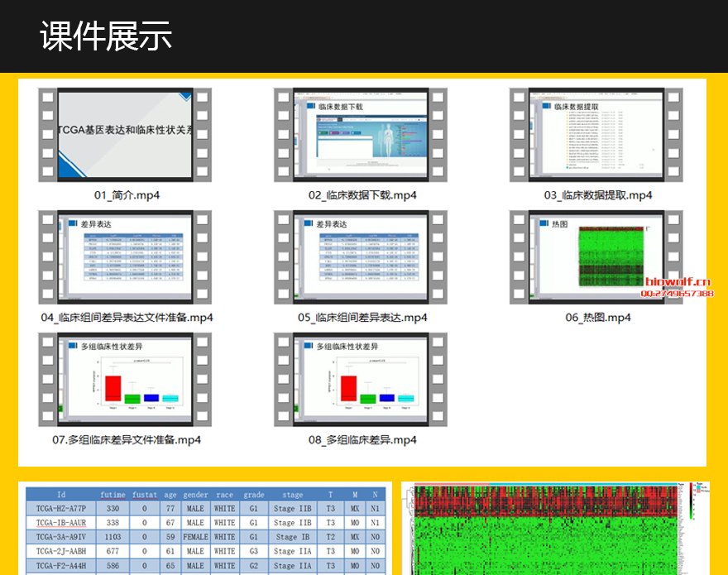
Task: Select the file name 01_简介.mp4
Action: [x=127, y=195]
